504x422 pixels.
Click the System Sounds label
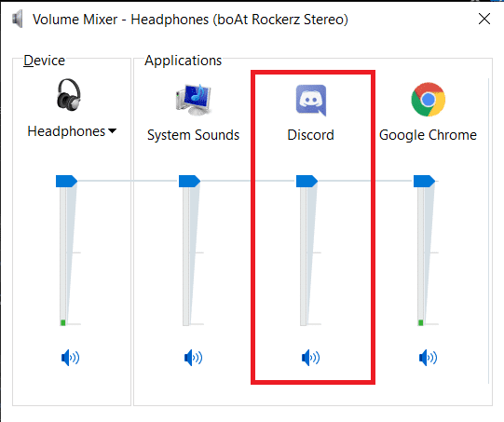193,135
